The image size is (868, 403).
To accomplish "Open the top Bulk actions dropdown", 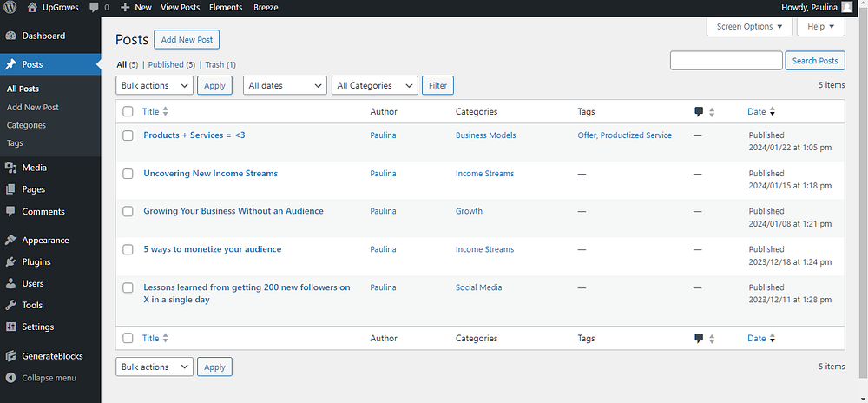I will 155,85.
